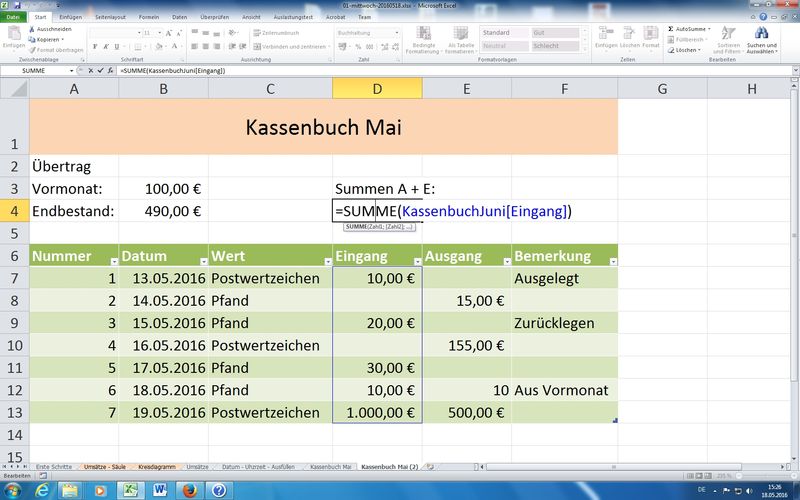The height and width of the screenshot is (500, 800).
Task: Open the Datum column filter dropdown
Action: point(204,261)
